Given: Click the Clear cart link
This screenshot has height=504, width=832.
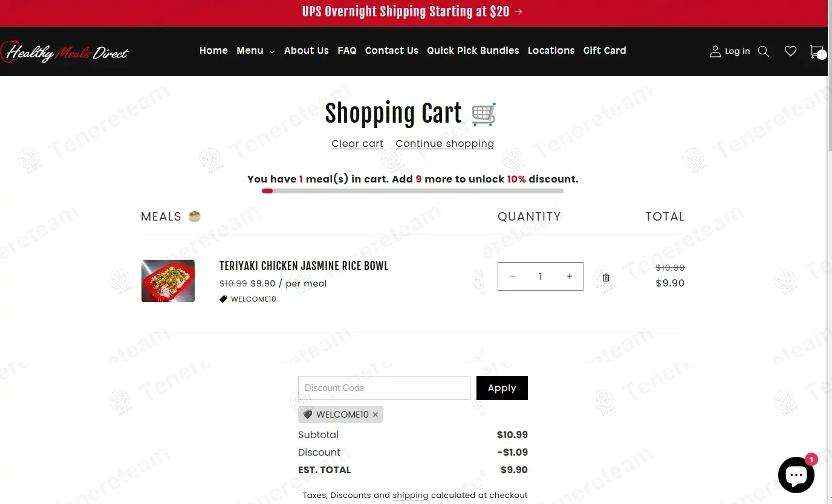Looking at the screenshot, I should [x=357, y=144].
